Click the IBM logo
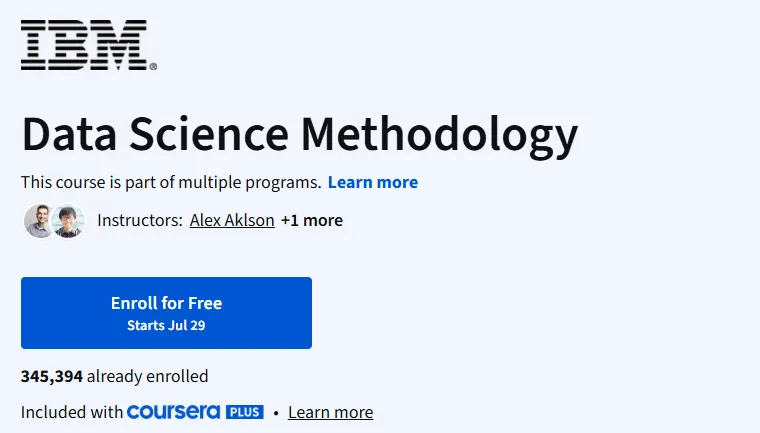 pyautogui.click(x=88, y=45)
